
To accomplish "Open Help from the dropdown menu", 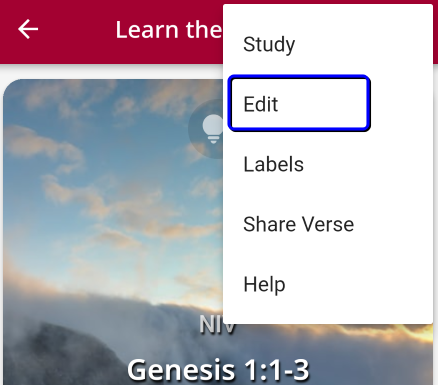I will (x=328, y=284).
